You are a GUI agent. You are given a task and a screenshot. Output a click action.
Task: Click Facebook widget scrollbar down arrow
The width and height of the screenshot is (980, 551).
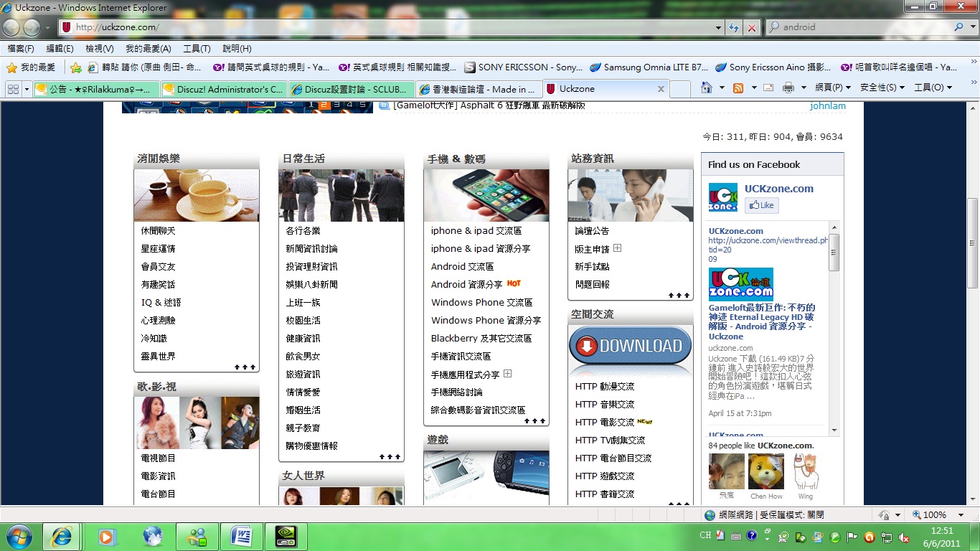coord(834,430)
